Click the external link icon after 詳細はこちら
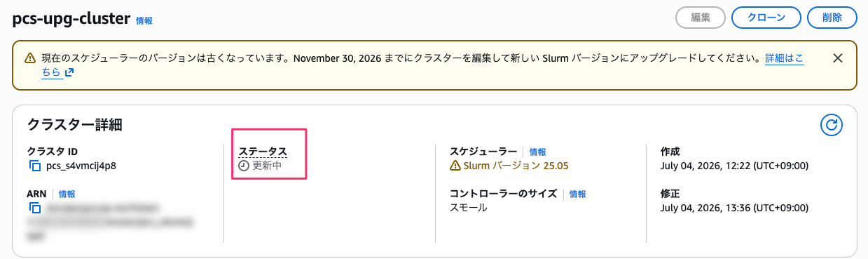 (69, 72)
